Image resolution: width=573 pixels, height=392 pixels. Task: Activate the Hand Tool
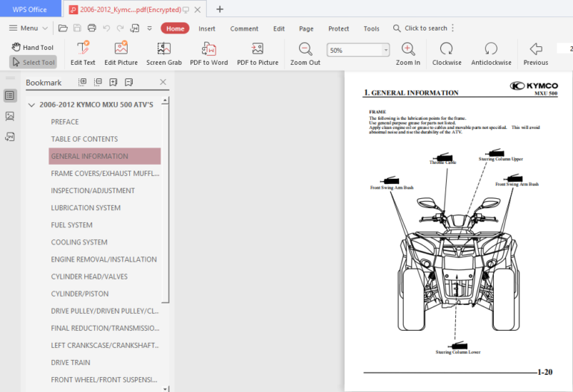point(33,47)
